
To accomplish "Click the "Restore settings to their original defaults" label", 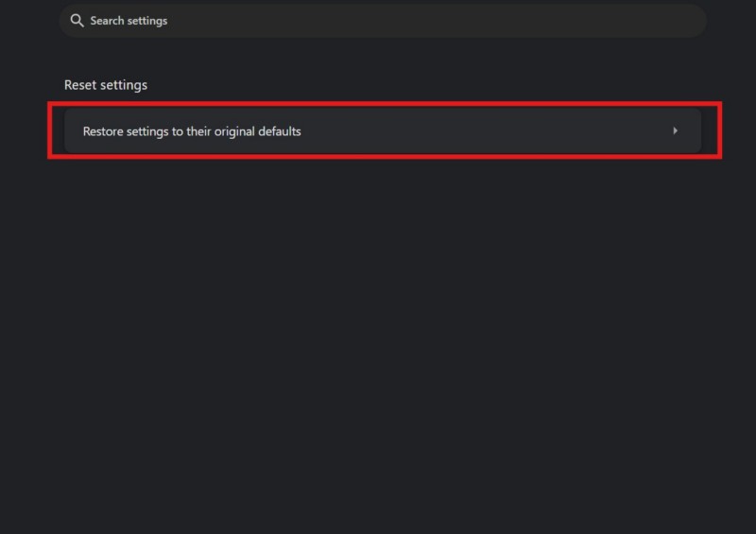I will coord(192,131).
